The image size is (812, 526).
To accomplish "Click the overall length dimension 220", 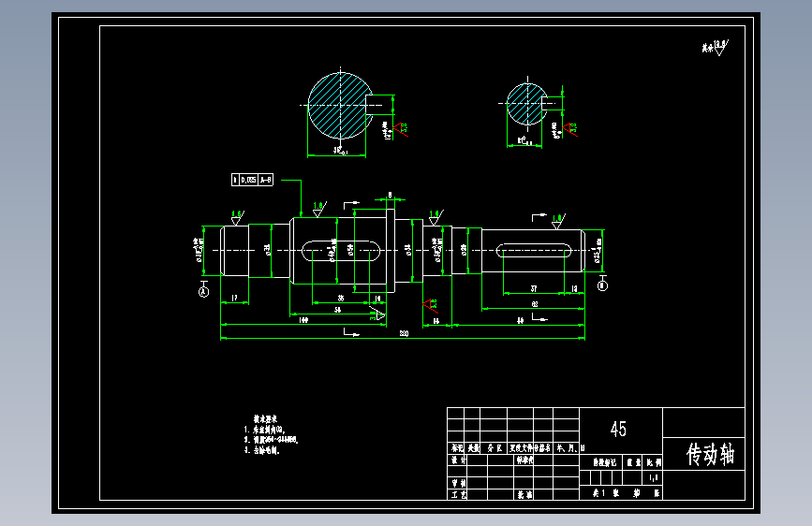I will point(404,333).
